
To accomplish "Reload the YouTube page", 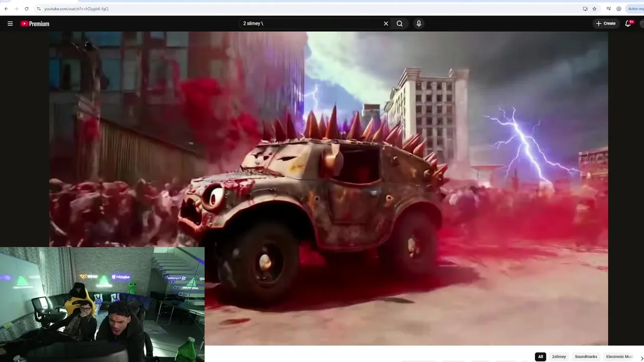I will [x=27, y=9].
